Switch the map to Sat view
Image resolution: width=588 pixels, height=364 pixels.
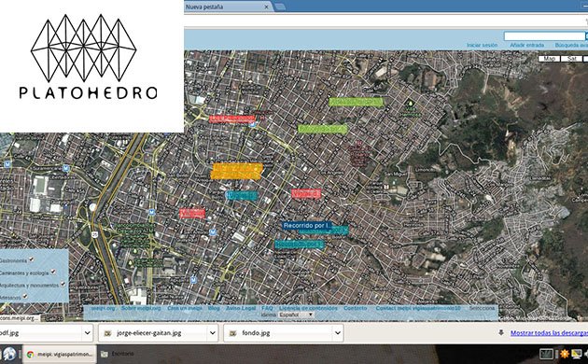click(x=571, y=59)
